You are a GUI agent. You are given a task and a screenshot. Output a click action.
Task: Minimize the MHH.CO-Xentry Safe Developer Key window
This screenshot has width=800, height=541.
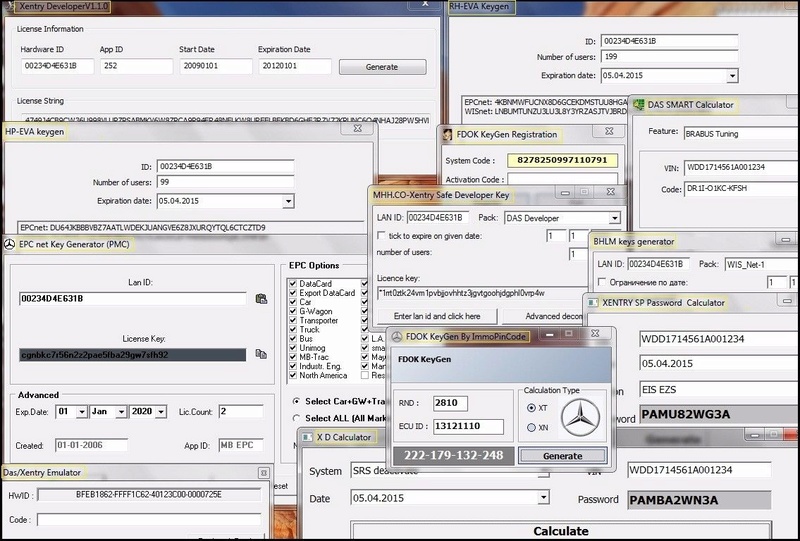[x=565, y=192]
